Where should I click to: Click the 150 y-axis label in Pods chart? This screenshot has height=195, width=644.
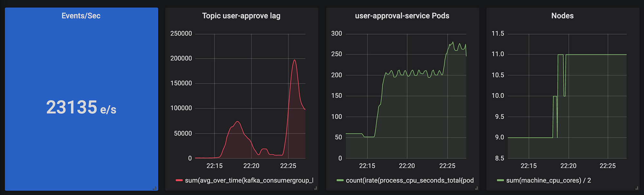click(336, 96)
